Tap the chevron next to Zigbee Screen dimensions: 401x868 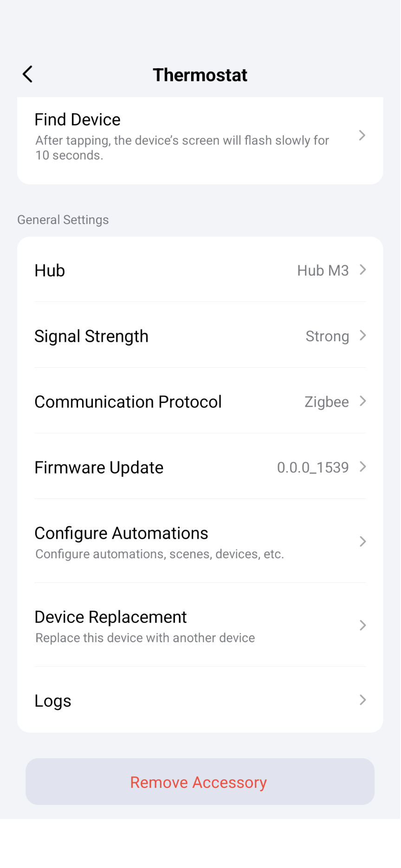tap(363, 401)
